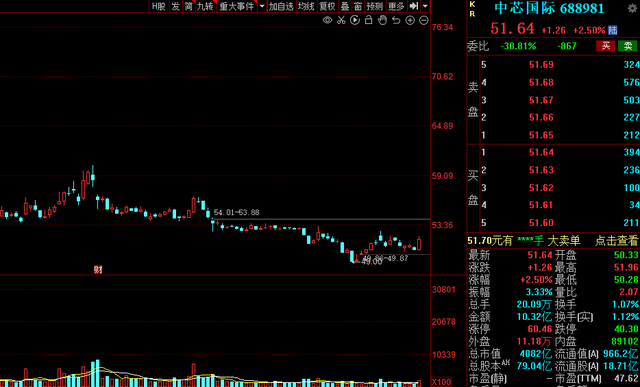The image size is (640, 387).
Task: Click the green 卖 sell button
Action: pyautogui.click(x=628, y=46)
